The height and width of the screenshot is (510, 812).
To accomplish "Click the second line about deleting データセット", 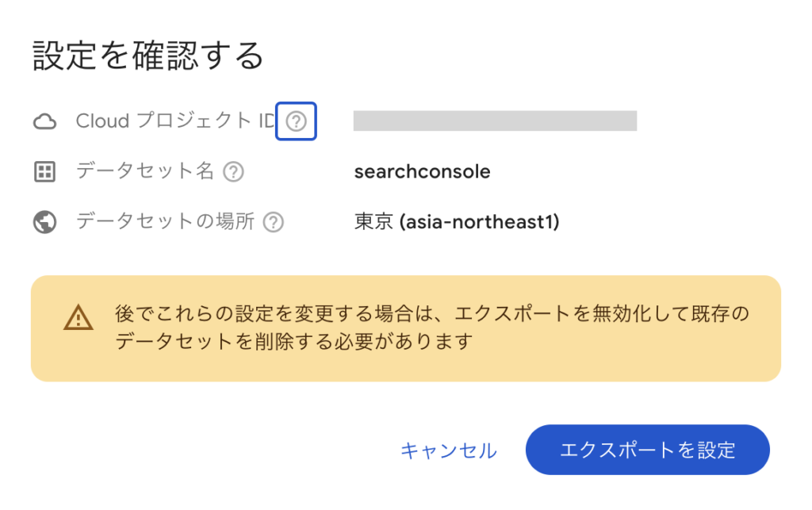I will point(293,341).
